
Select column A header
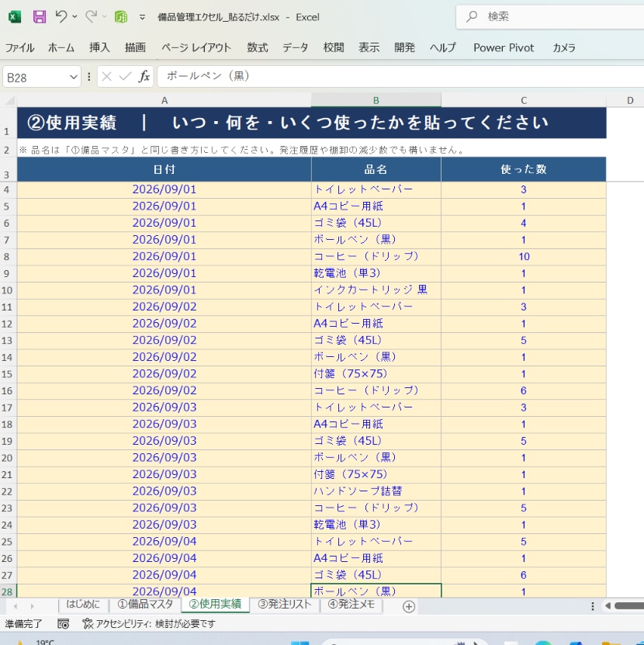(x=164, y=100)
